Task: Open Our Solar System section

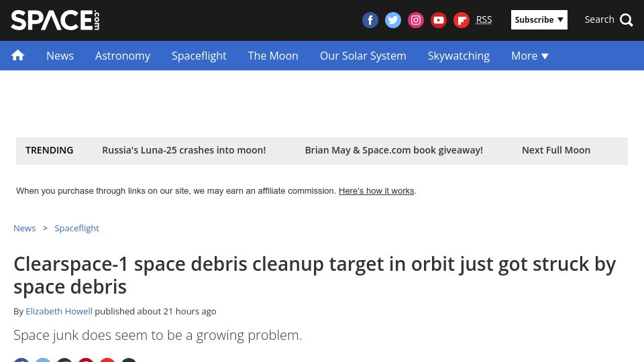Action: [x=363, y=56]
